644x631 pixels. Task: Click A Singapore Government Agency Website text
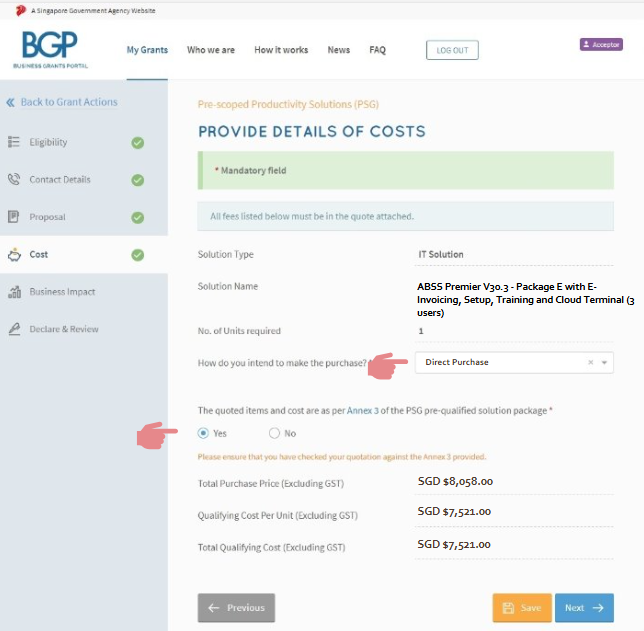[93, 11]
